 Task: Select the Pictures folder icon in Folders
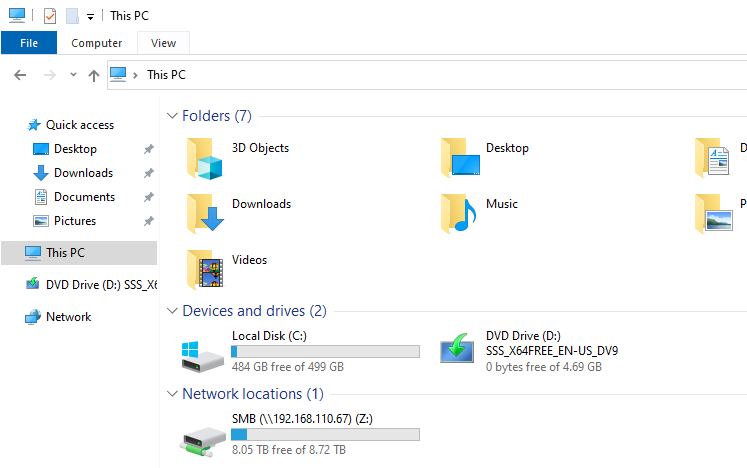click(713, 214)
